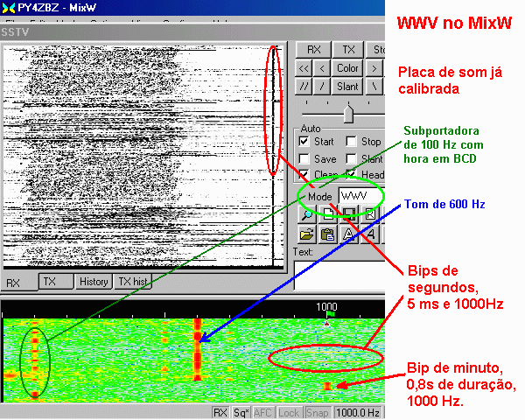
Task: Click the Color button
Action: [x=347, y=68]
